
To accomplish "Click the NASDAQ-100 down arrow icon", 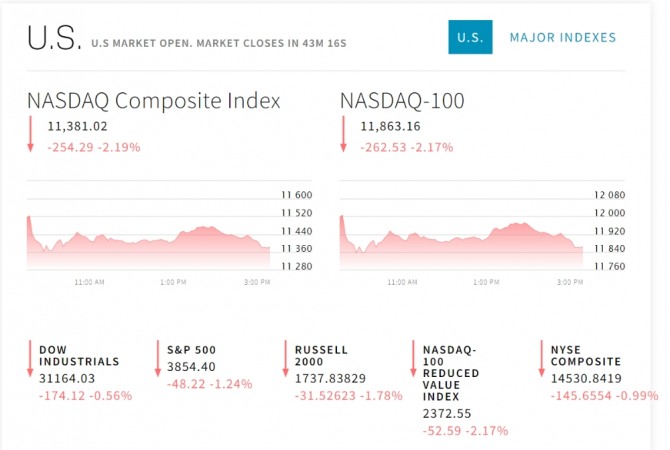I will click(345, 135).
